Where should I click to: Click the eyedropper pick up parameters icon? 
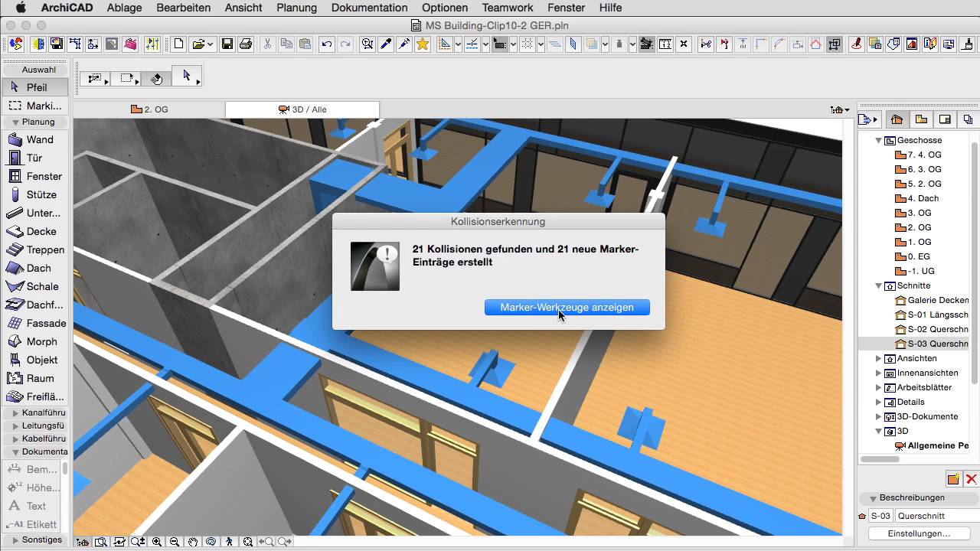point(386,44)
